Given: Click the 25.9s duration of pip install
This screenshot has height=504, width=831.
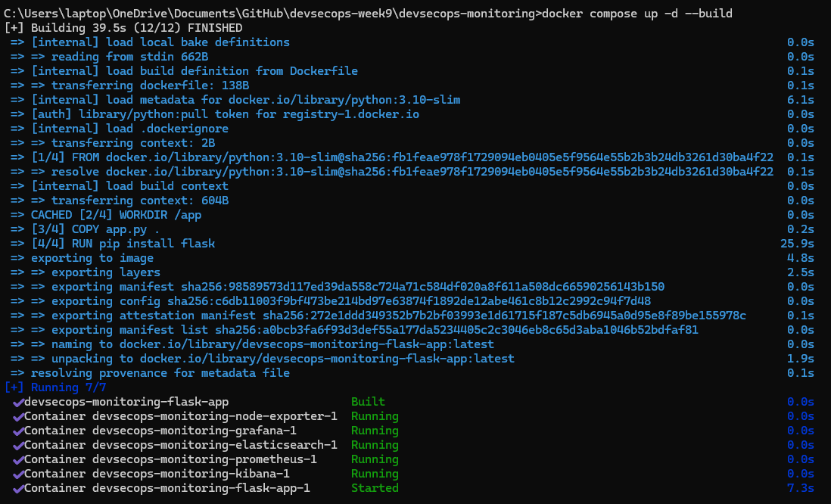Looking at the screenshot, I should (x=797, y=244).
